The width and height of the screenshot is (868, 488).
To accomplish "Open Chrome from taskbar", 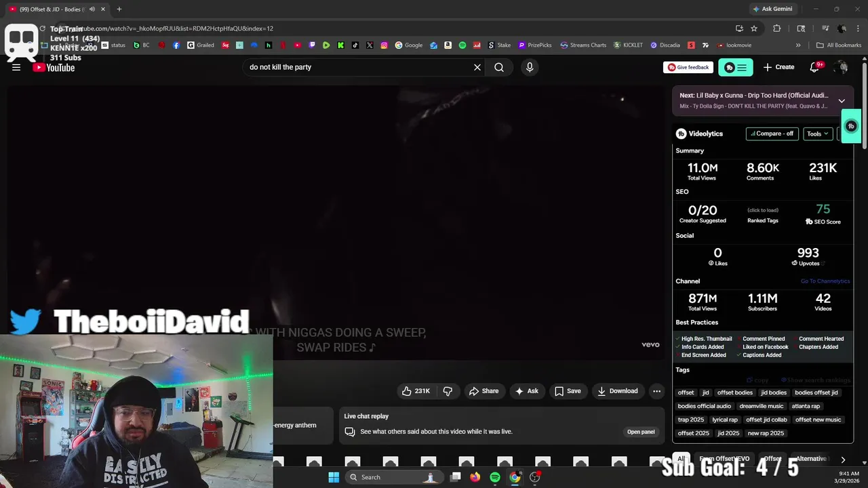I will tap(515, 477).
